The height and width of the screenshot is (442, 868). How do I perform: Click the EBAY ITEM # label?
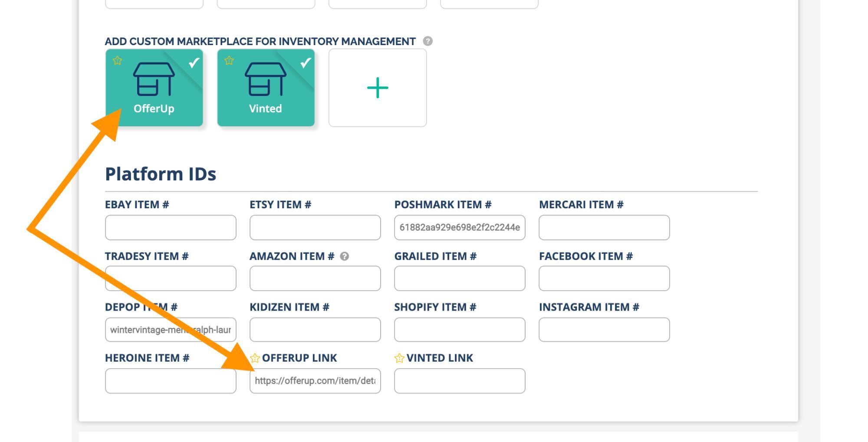coord(137,205)
